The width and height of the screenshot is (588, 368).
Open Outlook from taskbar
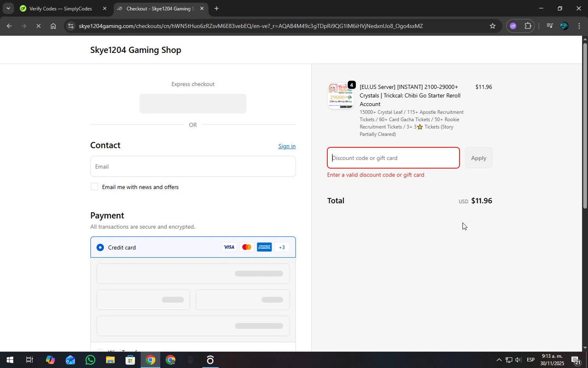click(70, 360)
